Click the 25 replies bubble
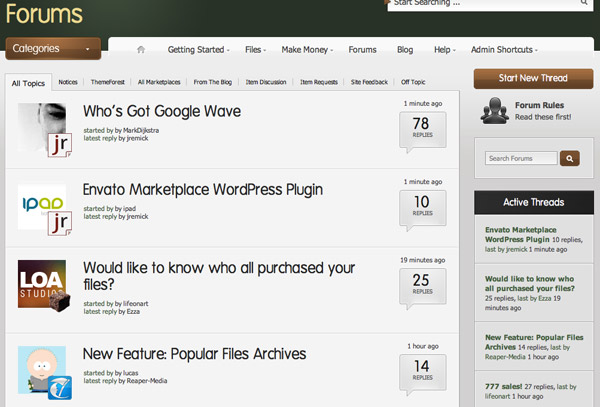Screen dimensions: 600x407 click(x=422, y=287)
